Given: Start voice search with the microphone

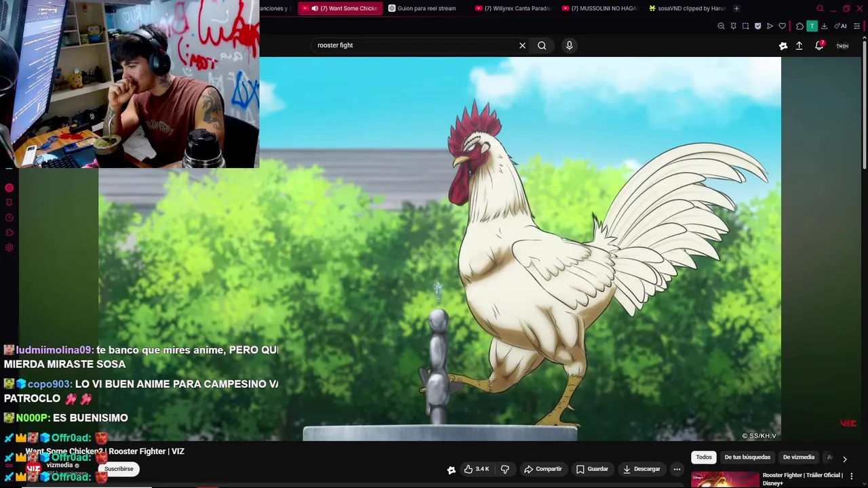Looking at the screenshot, I should coord(569,45).
